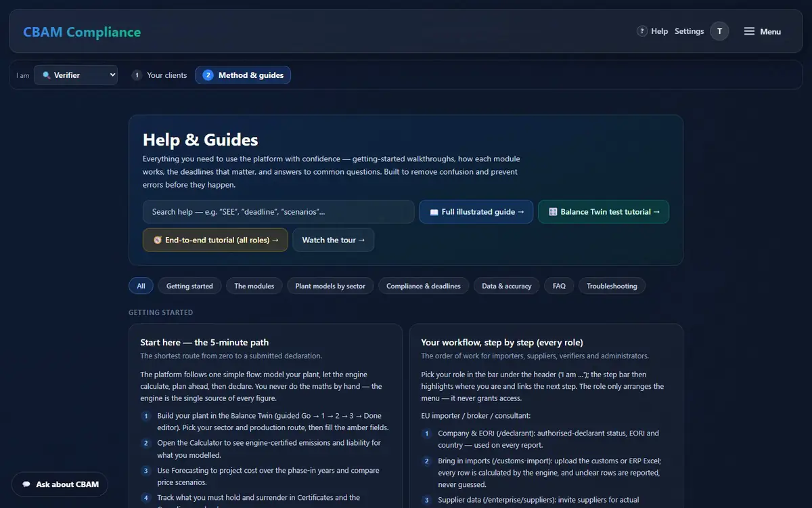Open the Ask about CBAM chat
This screenshot has width=812, height=508.
point(60,484)
